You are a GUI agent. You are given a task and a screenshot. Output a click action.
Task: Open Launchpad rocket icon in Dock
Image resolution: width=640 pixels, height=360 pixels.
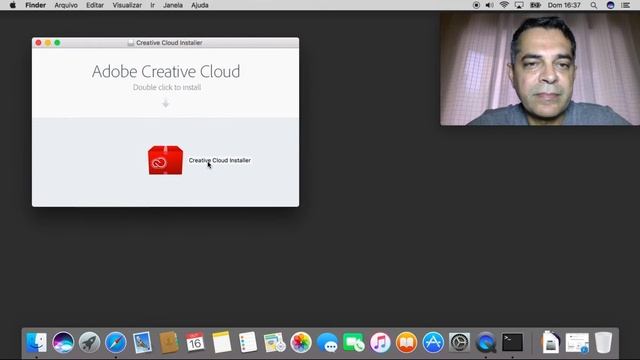click(x=89, y=342)
